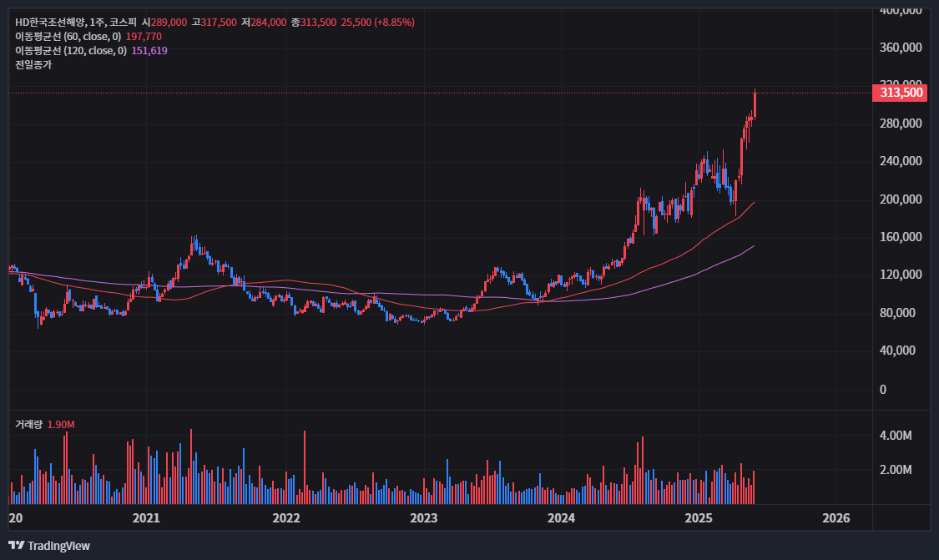Open the TradingView logo link
This screenshot has width=939, height=560.
coord(49,546)
